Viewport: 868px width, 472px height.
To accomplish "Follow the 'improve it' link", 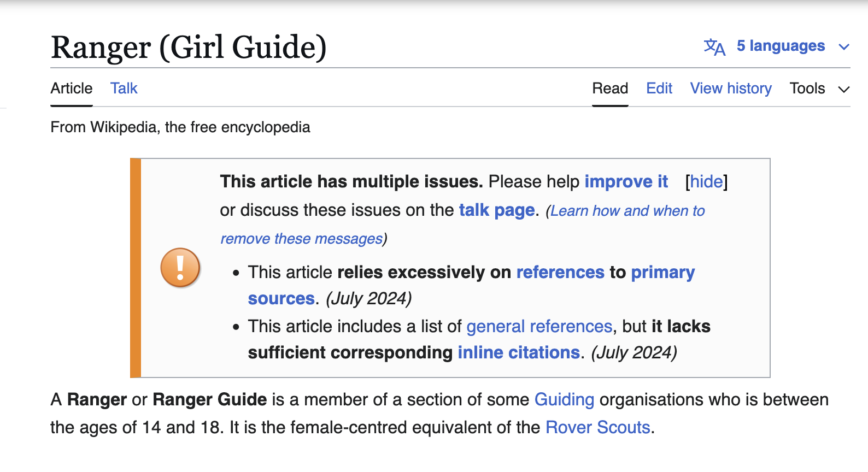I will [x=626, y=181].
